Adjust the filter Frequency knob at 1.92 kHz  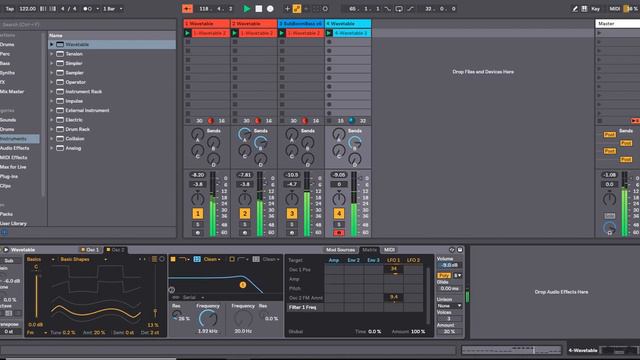click(x=208, y=318)
